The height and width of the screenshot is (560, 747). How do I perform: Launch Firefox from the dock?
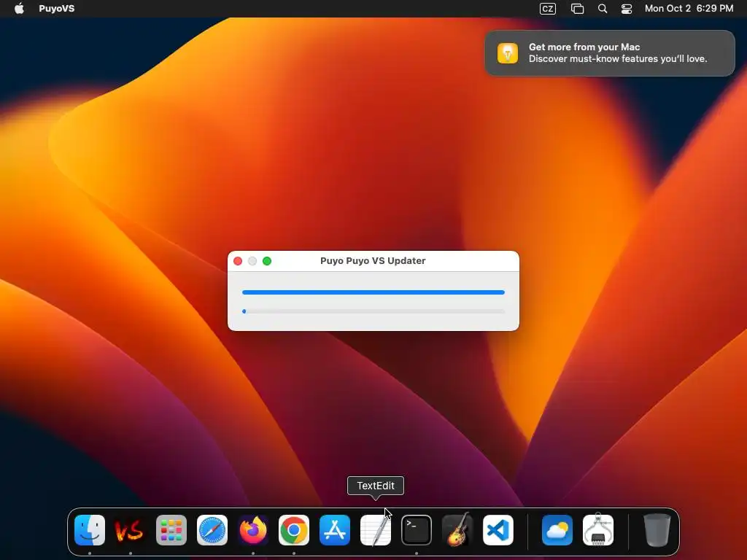tap(253, 530)
